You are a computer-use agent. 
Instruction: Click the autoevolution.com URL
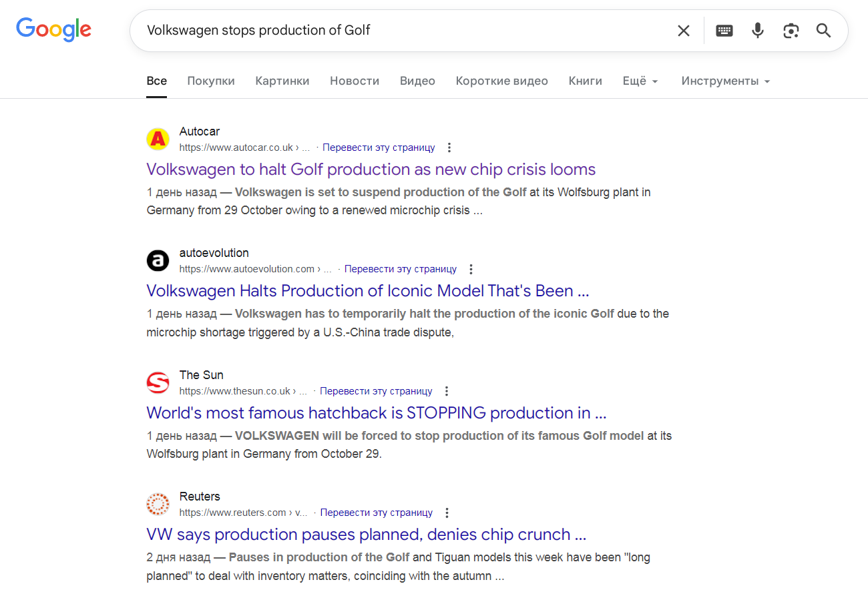point(255,269)
